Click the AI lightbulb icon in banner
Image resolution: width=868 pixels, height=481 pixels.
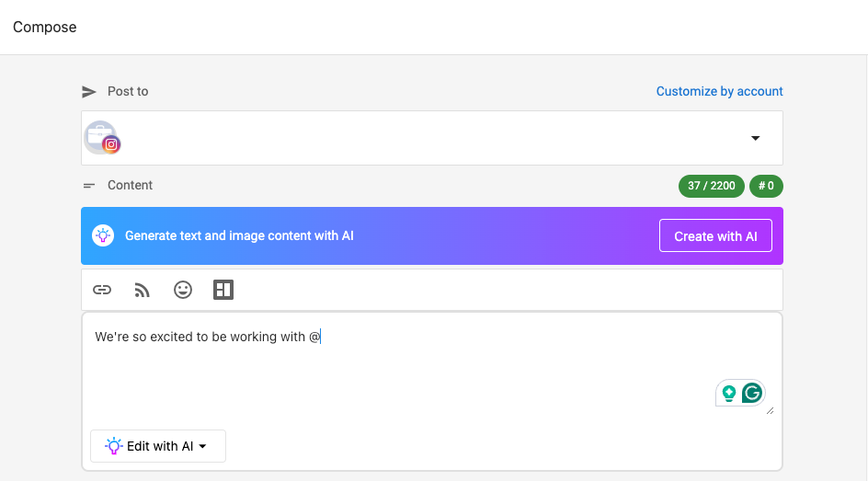103,235
